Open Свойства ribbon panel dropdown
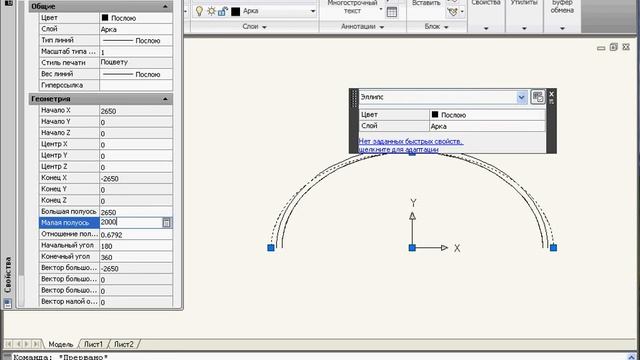 point(486,28)
